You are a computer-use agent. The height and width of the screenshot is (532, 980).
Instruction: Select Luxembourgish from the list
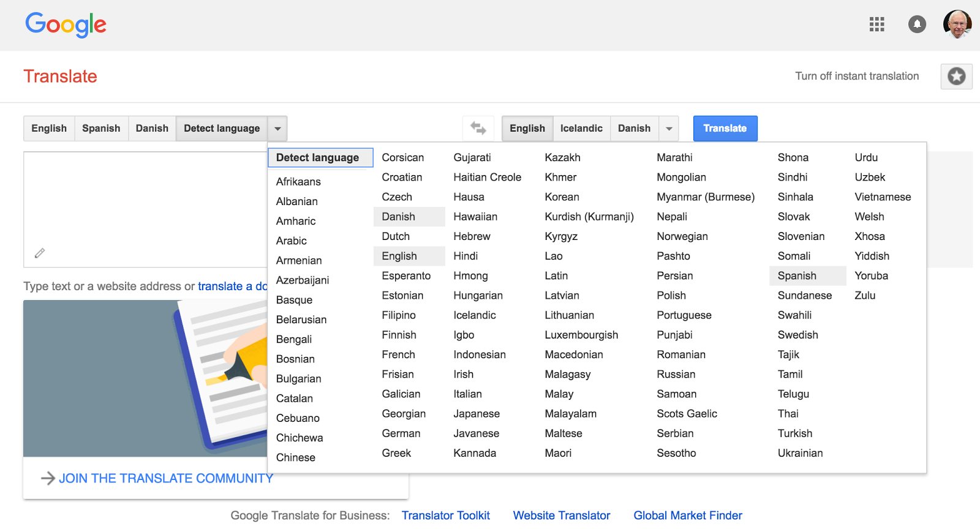[x=581, y=335]
